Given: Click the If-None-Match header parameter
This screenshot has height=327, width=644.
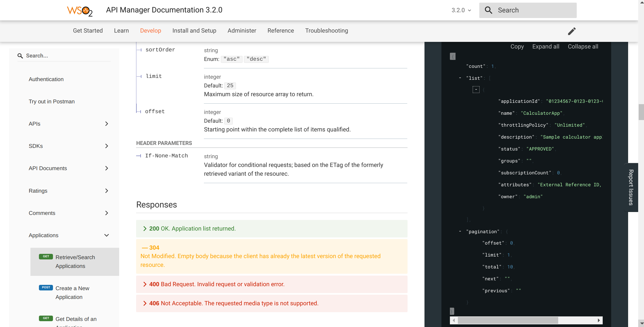Looking at the screenshot, I should pyautogui.click(x=167, y=156).
